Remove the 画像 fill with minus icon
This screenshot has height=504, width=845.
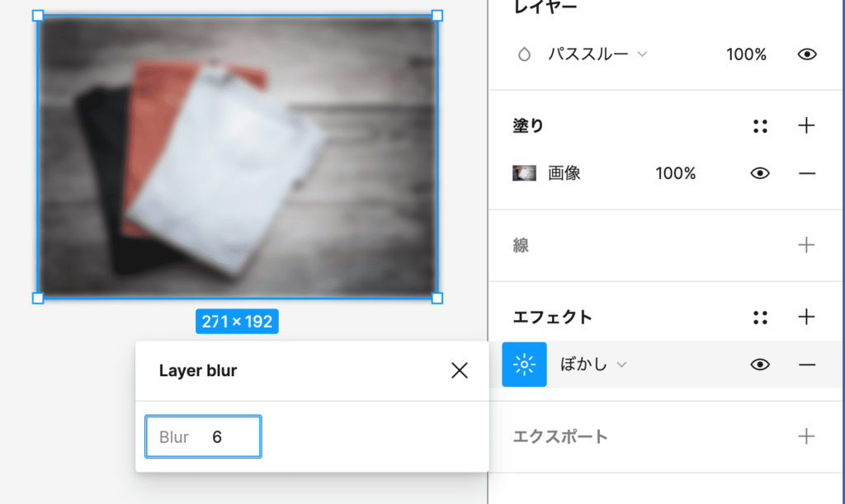click(x=807, y=173)
